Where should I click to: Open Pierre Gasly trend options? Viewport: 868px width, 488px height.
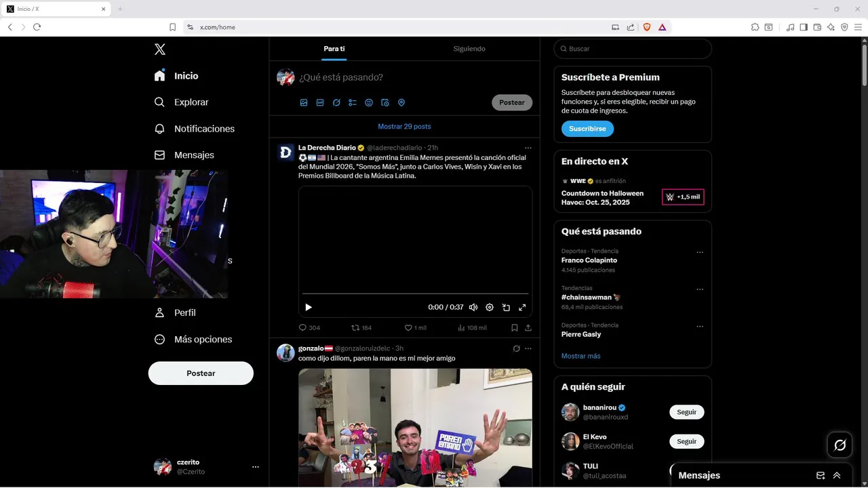coord(700,327)
